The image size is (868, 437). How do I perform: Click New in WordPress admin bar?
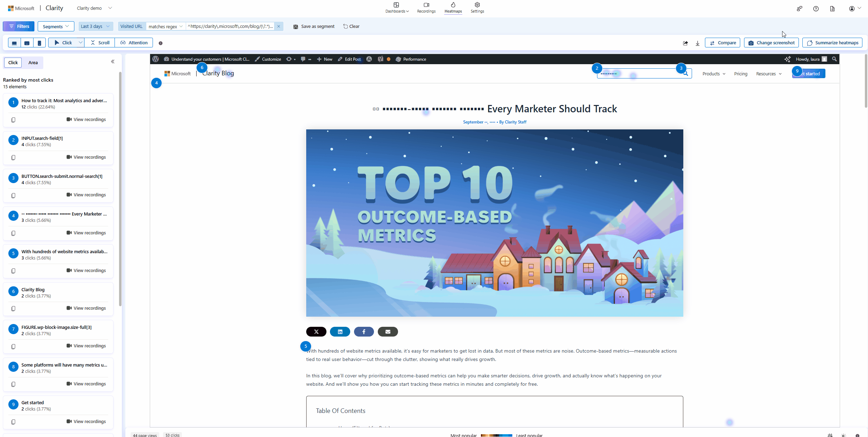[324, 59]
